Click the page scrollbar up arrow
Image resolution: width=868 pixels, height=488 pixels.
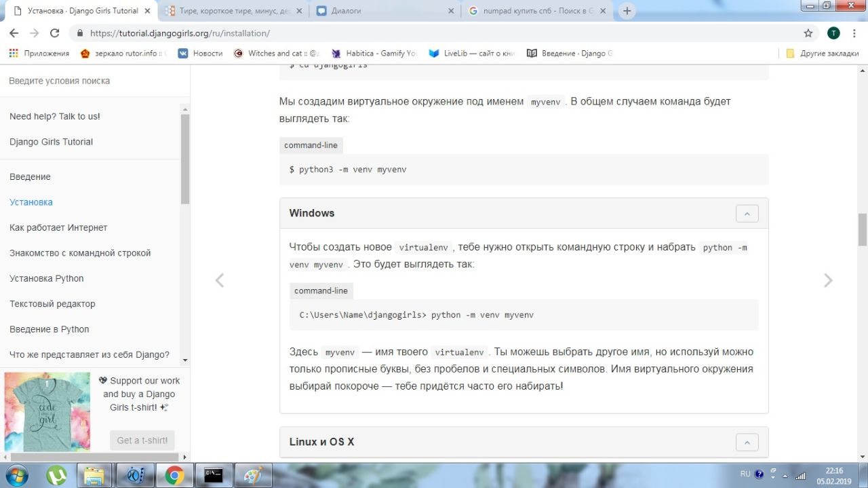(x=863, y=71)
